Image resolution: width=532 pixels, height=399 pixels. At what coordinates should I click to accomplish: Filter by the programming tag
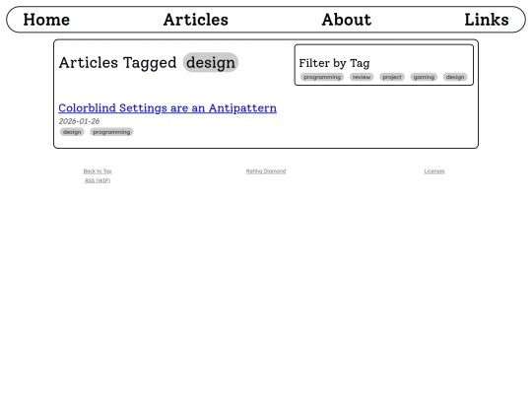tap(322, 77)
